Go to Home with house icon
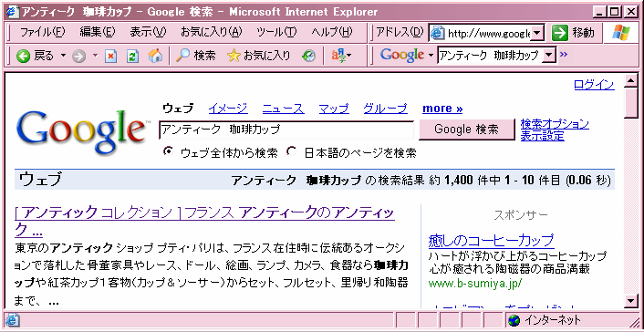Screen dimensions: 644x332 [155, 56]
